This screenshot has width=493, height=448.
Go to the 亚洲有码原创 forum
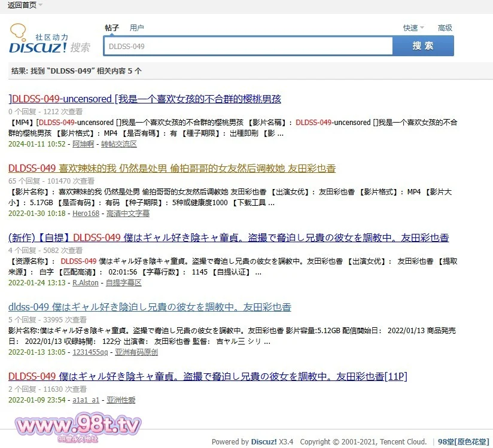coord(136,352)
